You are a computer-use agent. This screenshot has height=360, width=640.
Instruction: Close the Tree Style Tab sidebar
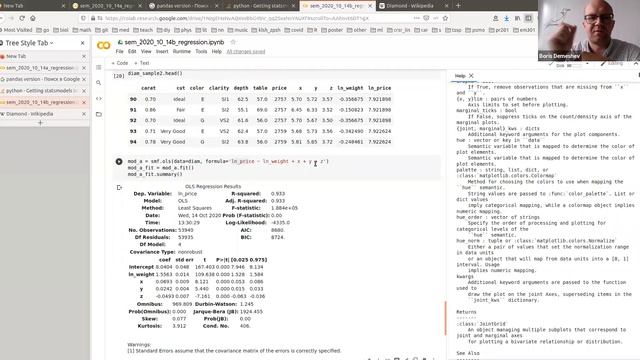click(82, 43)
